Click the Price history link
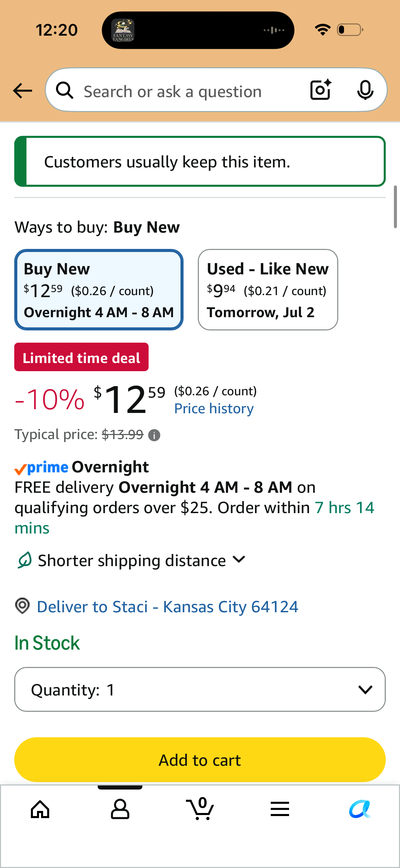This screenshot has width=400, height=868. pyautogui.click(x=214, y=409)
